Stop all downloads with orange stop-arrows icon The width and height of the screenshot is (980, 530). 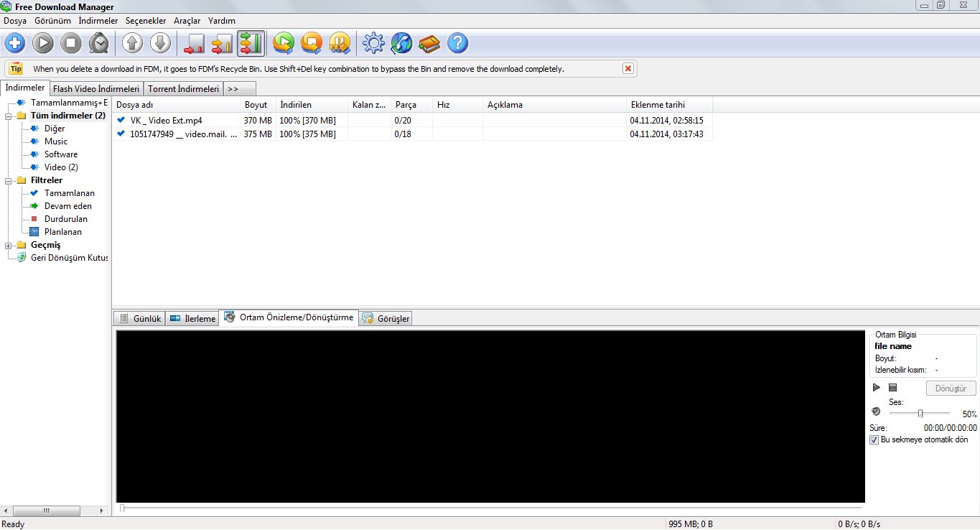click(312, 43)
